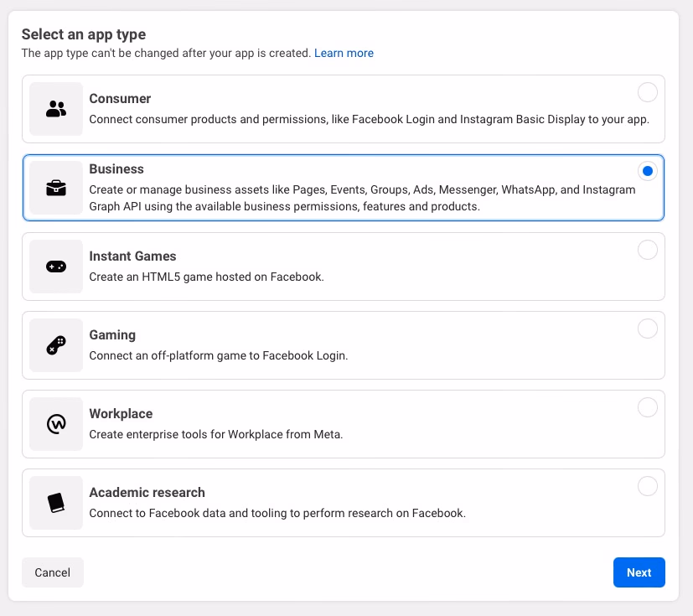The image size is (693, 616).
Task: Click the Academic research book icon
Action: [x=55, y=503]
